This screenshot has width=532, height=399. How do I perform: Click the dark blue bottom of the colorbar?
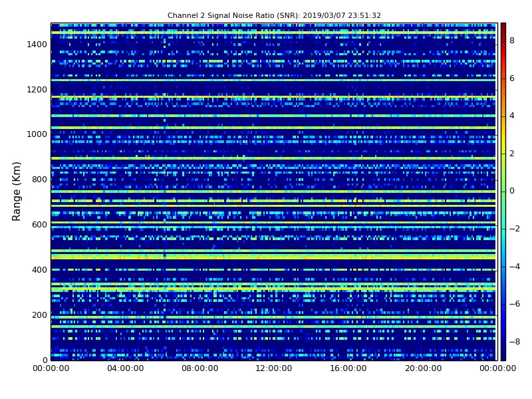[x=503, y=351]
